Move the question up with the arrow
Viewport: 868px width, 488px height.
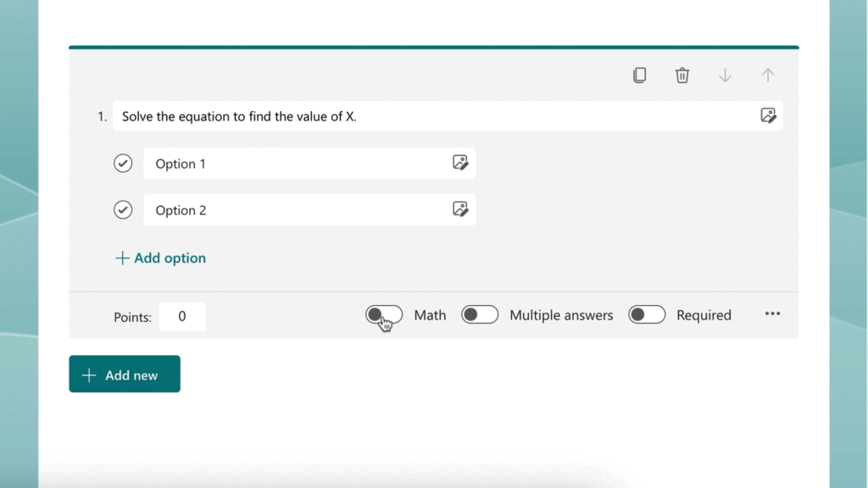[767, 75]
